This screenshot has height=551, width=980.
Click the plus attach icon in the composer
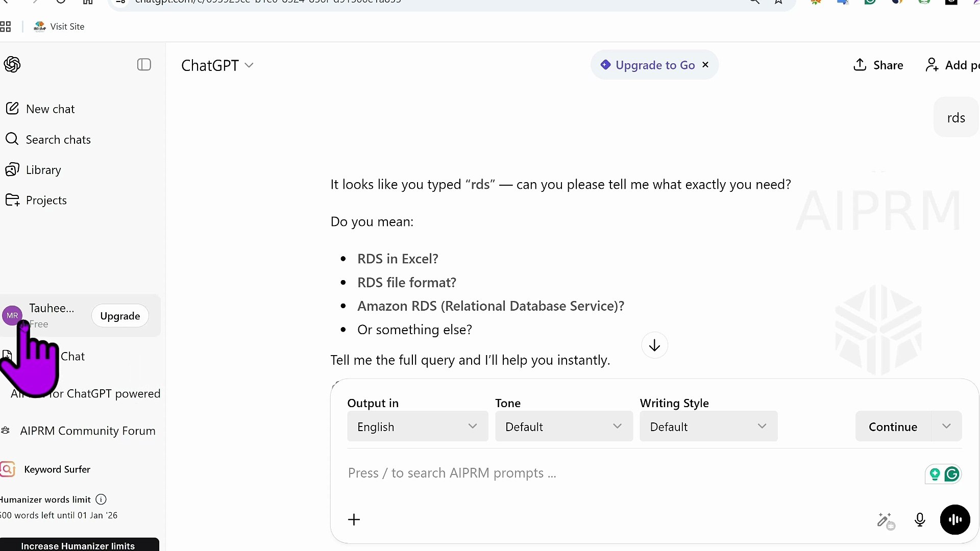click(x=354, y=520)
